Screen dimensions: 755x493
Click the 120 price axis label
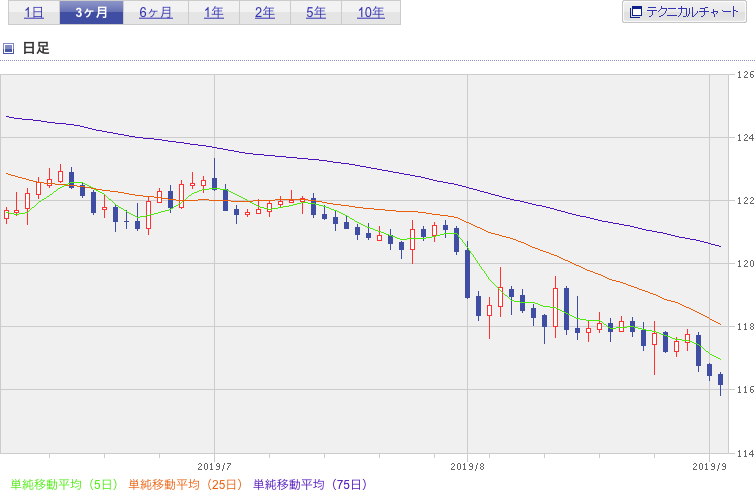pyautogui.click(x=745, y=264)
